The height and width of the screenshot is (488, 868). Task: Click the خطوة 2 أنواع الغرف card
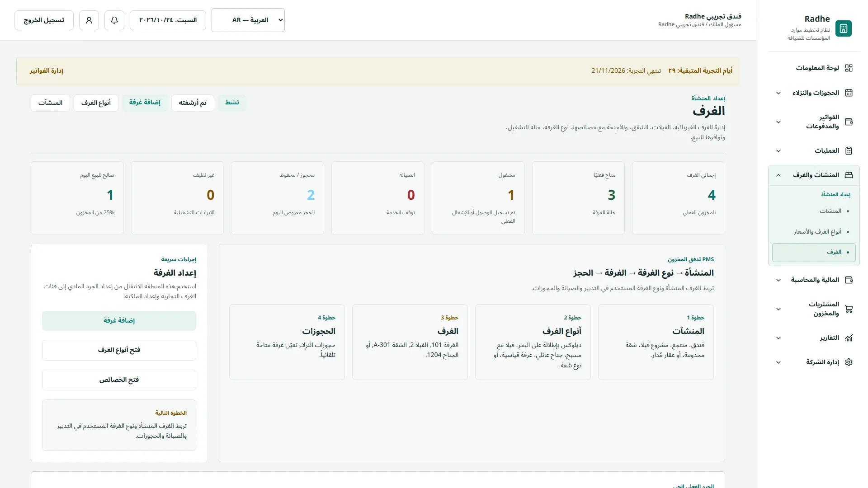point(533,342)
